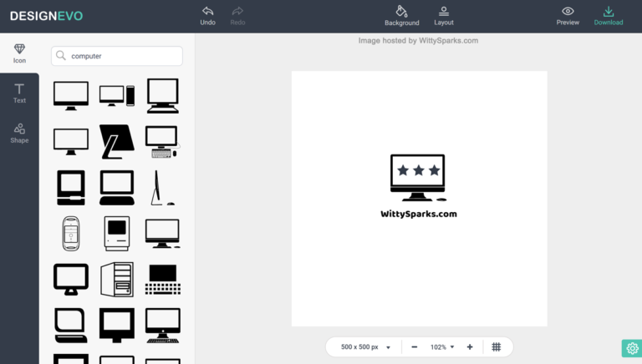Zoom out with the minus button
The height and width of the screenshot is (364, 642).
point(415,346)
